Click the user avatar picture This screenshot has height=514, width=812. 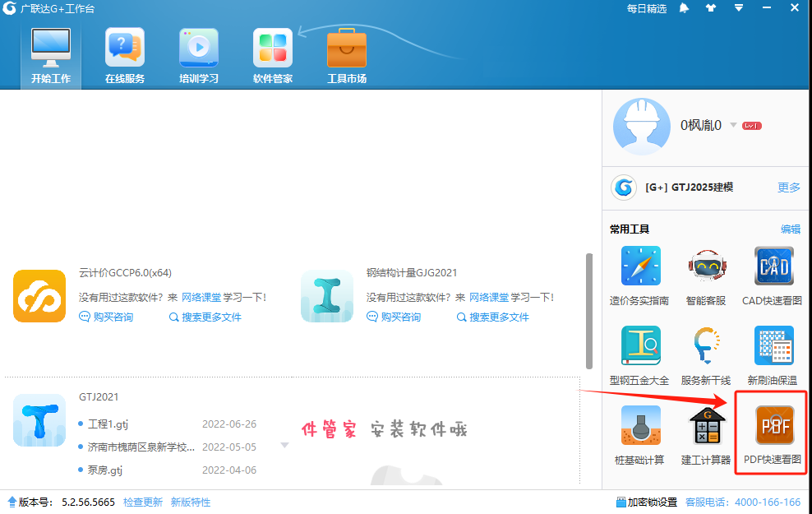(641, 126)
